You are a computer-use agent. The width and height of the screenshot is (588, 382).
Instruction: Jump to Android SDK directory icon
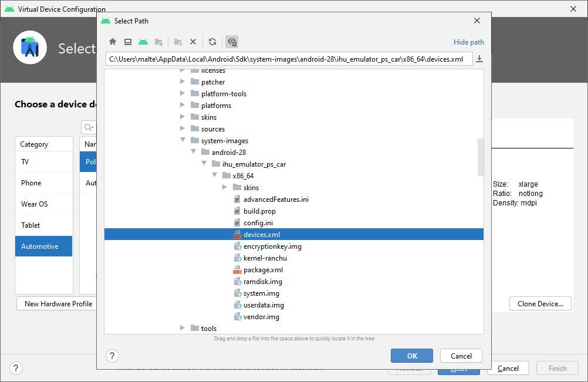point(143,42)
